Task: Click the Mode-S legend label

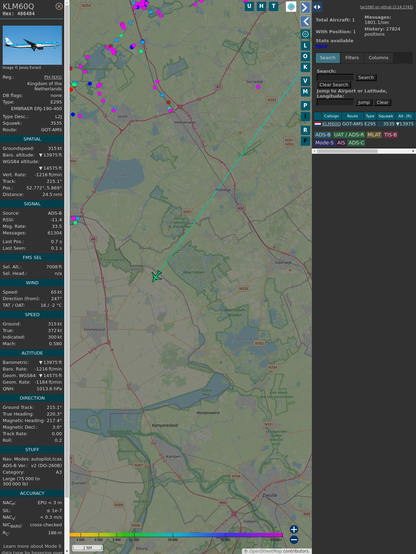Action: click(324, 143)
